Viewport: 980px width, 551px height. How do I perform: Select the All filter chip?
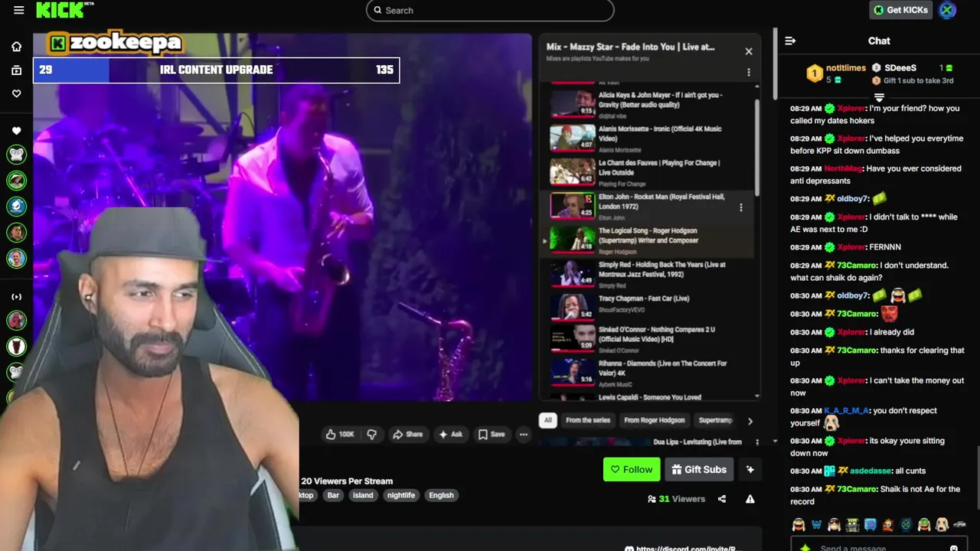click(547, 420)
